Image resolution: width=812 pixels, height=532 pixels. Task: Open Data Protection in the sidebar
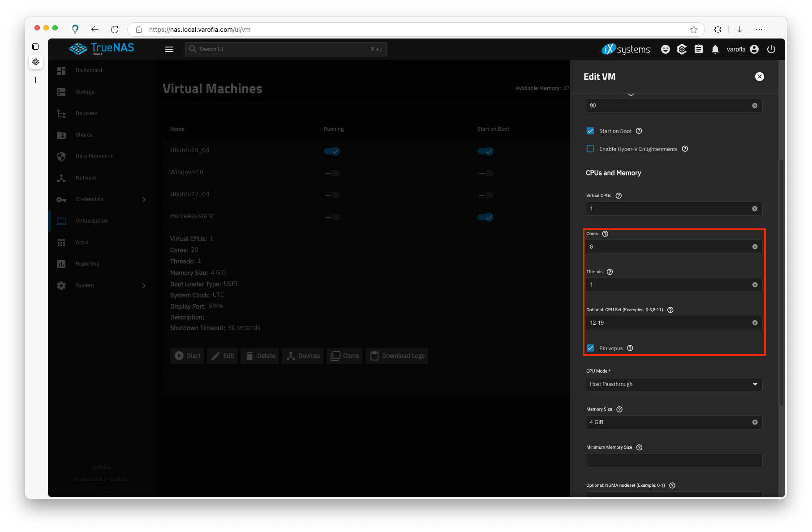point(102,156)
